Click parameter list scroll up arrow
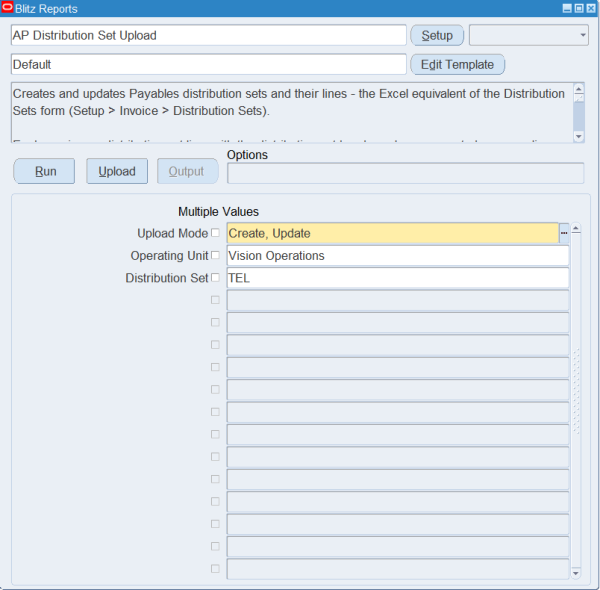The width and height of the screenshot is (600, 590). point(576,228)
